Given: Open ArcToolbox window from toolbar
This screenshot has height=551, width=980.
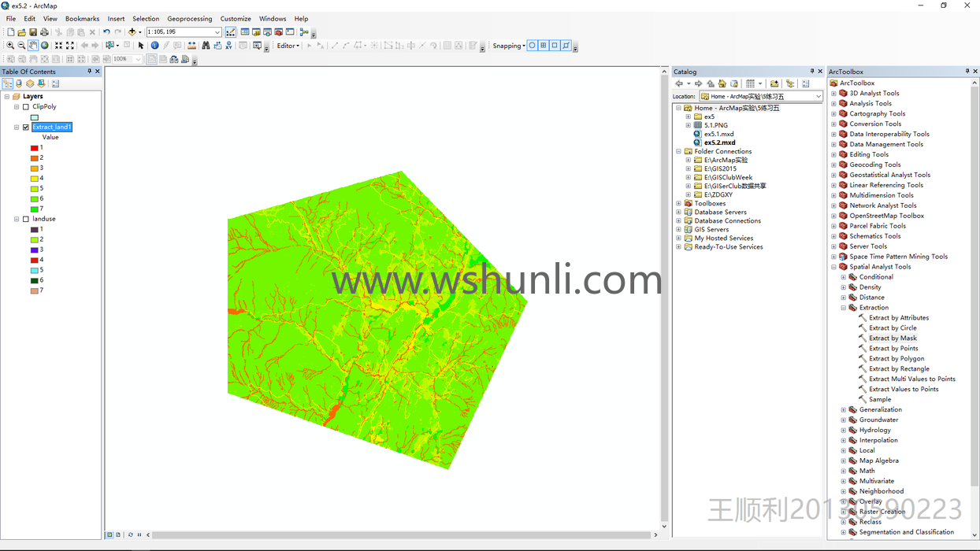Looking at the screenshot, I should point(278,32).
